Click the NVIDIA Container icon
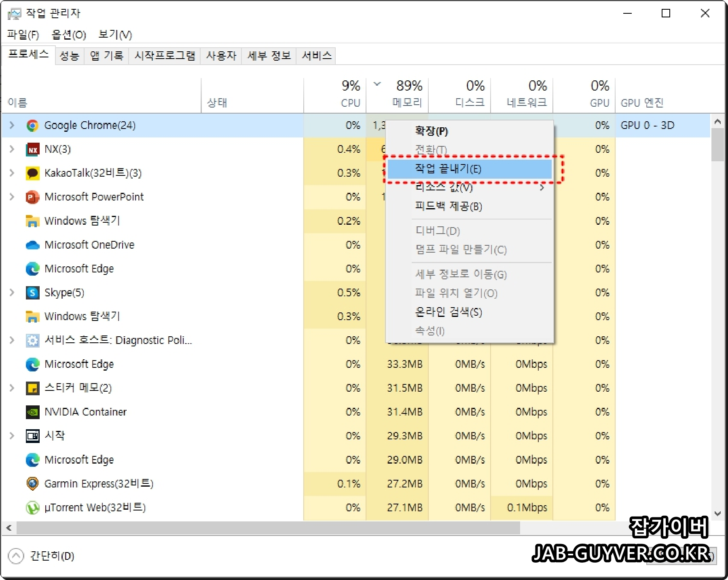This screenshot has height=580, width=728. pyautogui.click(x=32, y=412)
